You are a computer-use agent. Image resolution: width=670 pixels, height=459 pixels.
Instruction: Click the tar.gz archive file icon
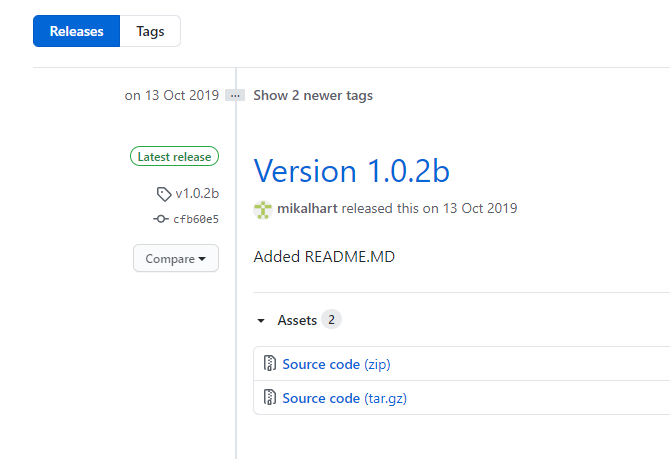click(x=270, y=397)
